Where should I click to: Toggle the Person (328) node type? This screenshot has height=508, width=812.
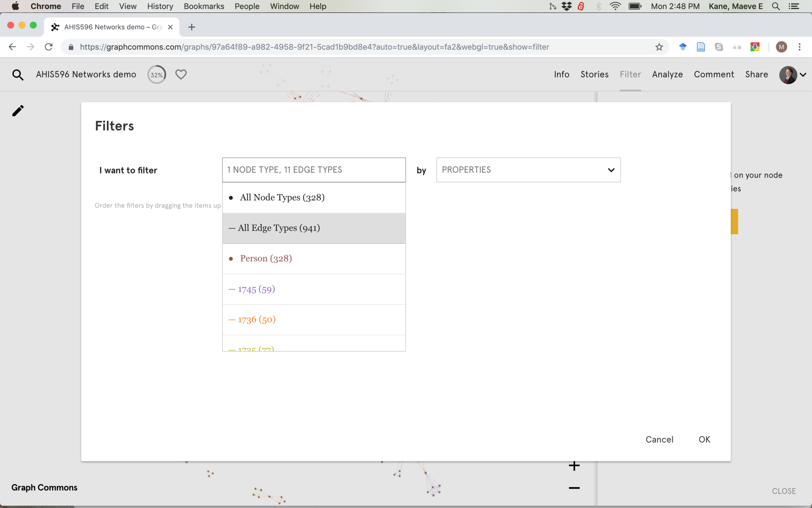tap(266, 259)
